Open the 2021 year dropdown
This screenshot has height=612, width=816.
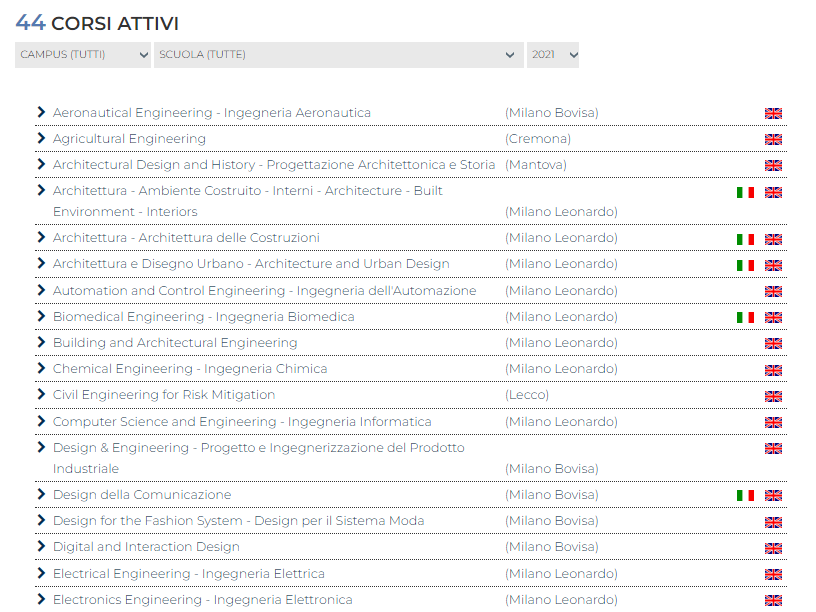[553, 55]
